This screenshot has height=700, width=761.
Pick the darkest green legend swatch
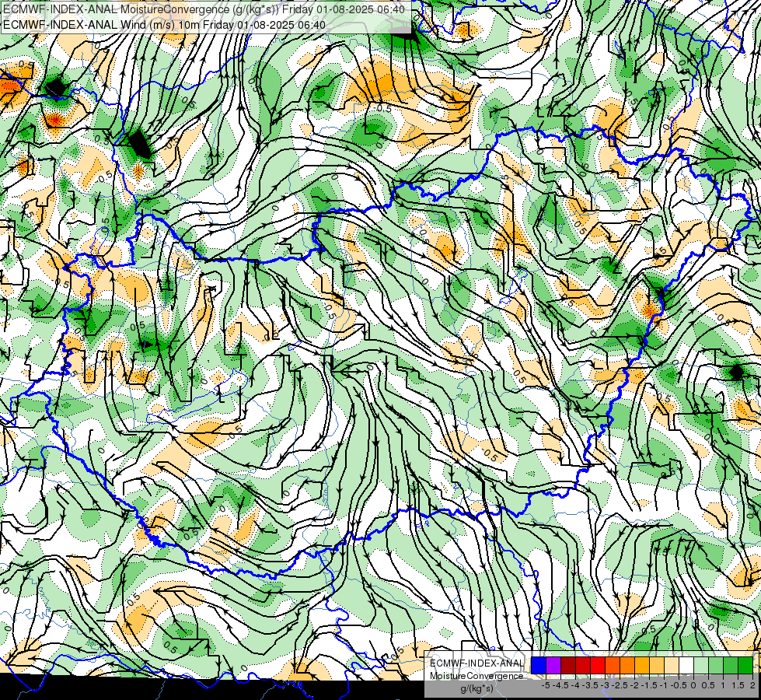point(745,665)
